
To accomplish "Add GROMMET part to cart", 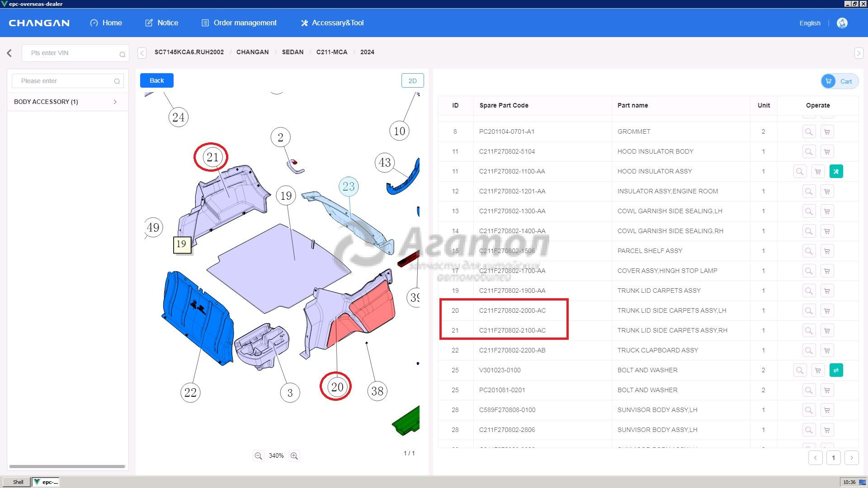I will pyautogui.click(x=827, y=132).
